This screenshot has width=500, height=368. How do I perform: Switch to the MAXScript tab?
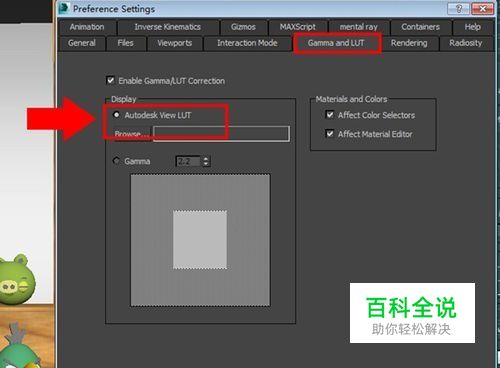coord(298,27)
